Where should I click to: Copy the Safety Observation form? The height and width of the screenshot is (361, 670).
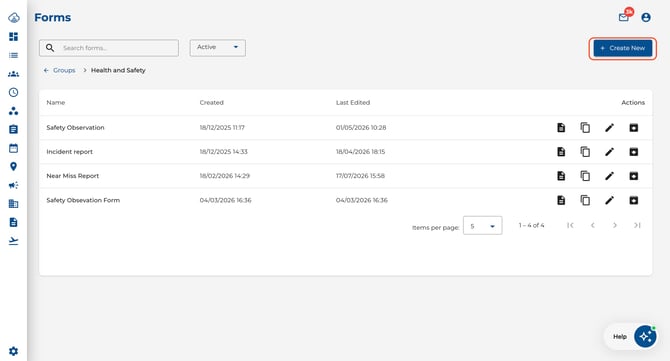pos(585,127)
